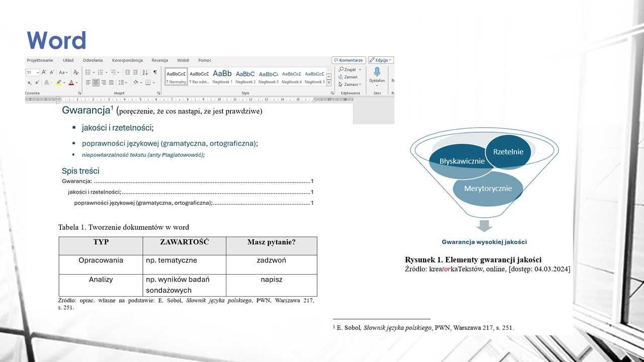
Task: Open the Bullets dropdown arrow
Action: pos(94,72)
